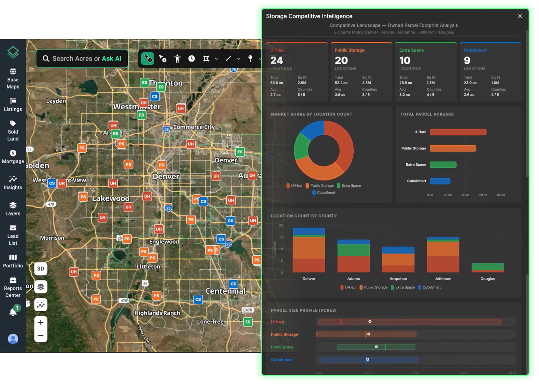Zoom out with the minus button
This screenshot has width=539, height=392.
(x=41, y=335)
